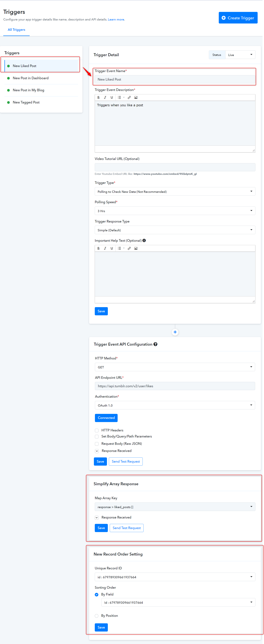Click insert image icon in Important Help Text editor
Screen dimensions: 264x644
(136, 248)
